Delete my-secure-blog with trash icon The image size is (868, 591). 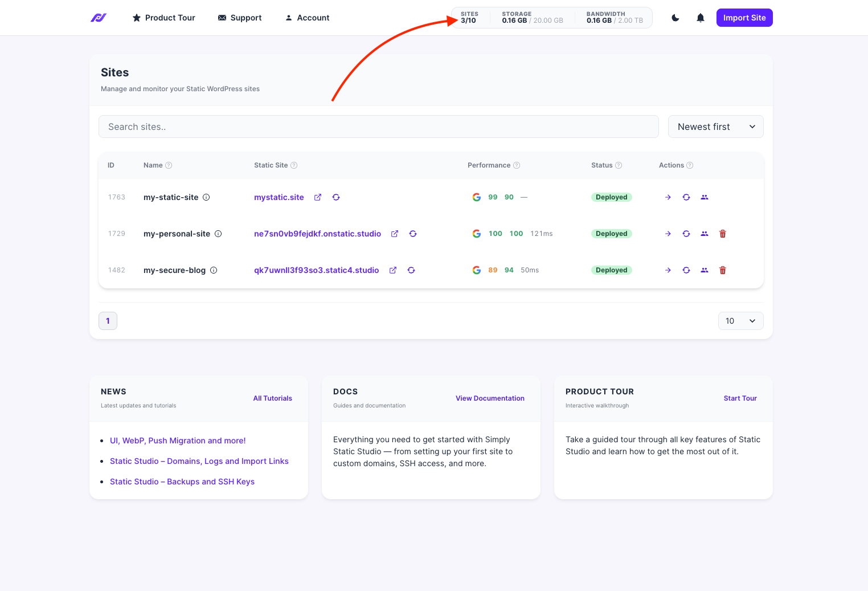(x=723, y=270)
